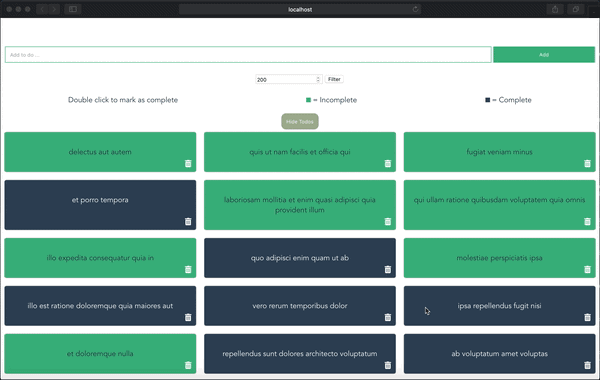Image resolution: width=600 pixels, height=380 pixels.
Task: Go back in browser history
Action: [x=42, y=9]
